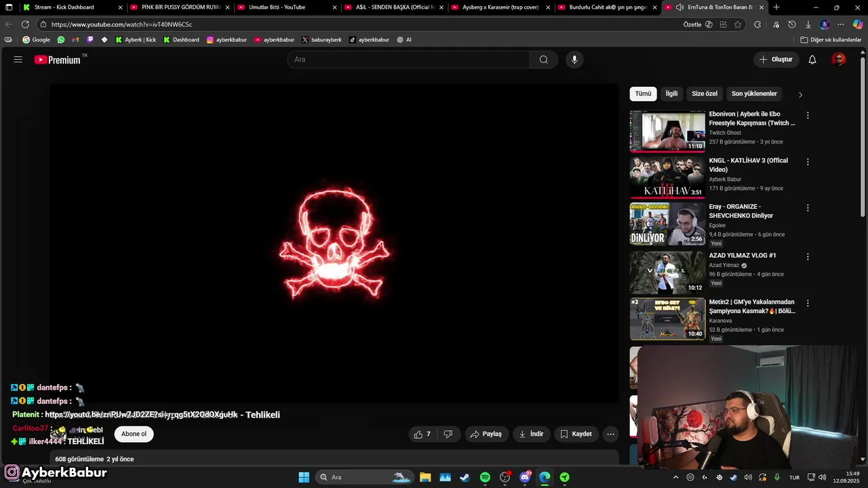The width and height of the screenshot is (868, 488).
Task: Open Spotify from the taskbar
Action: (x=485, y=477)
